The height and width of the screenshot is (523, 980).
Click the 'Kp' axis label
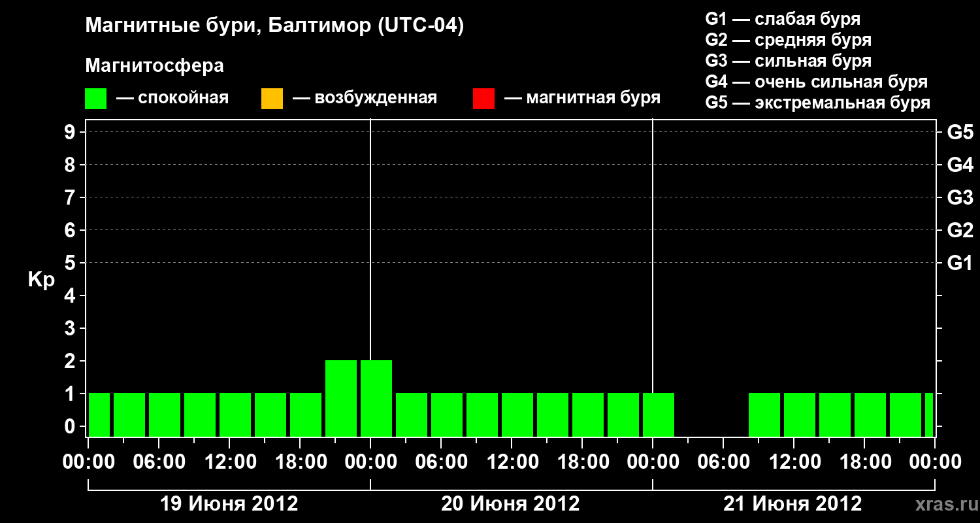tap(41, 279)
